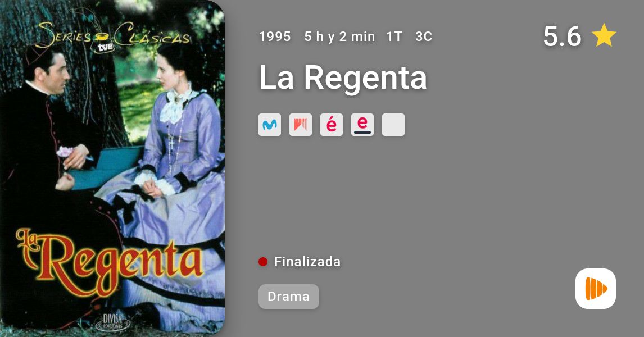
Task: Click the blank grey provider tile
Action: 393,125
